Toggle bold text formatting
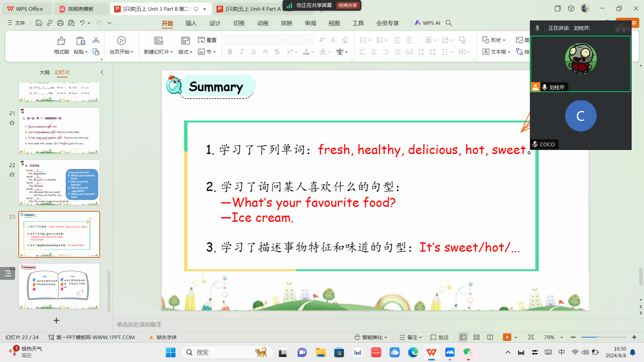Viewport: 644px width, 362px height. (x=230, y=52)
